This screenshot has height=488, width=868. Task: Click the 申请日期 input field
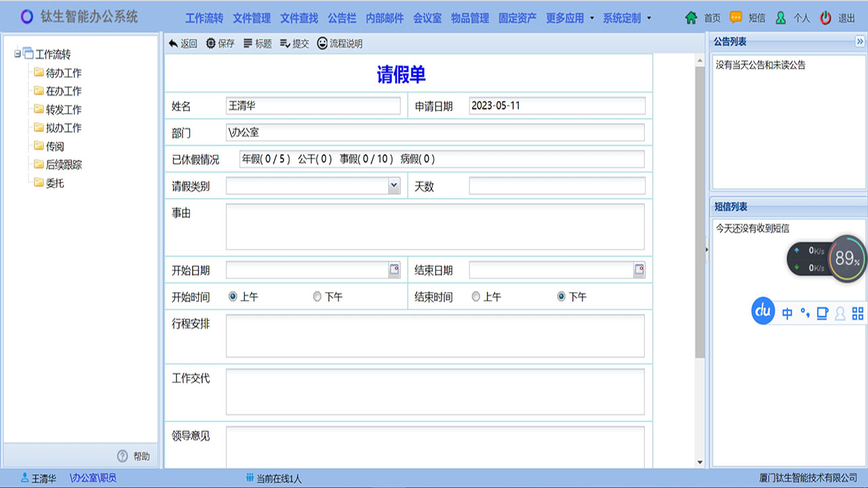(557, 106)
